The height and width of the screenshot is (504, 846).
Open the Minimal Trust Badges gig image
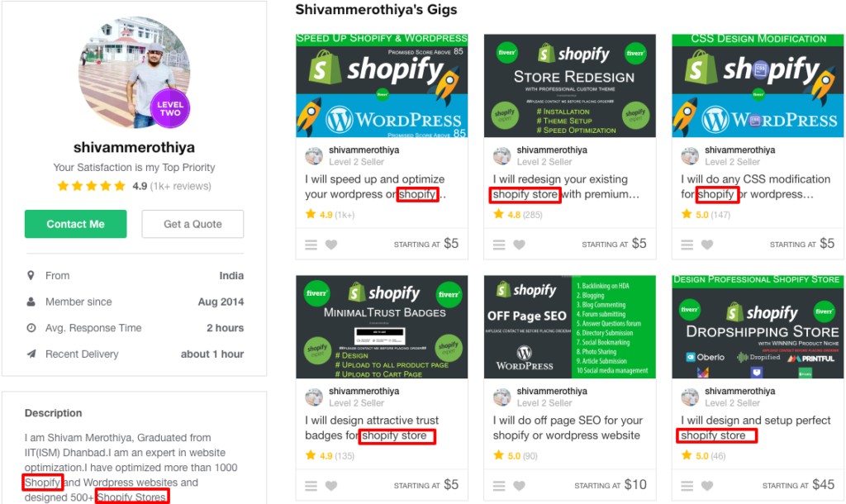point(382,326)
